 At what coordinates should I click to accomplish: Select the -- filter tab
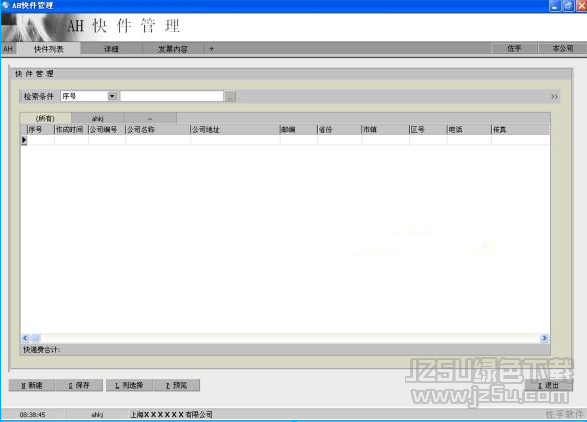[150, 118]
